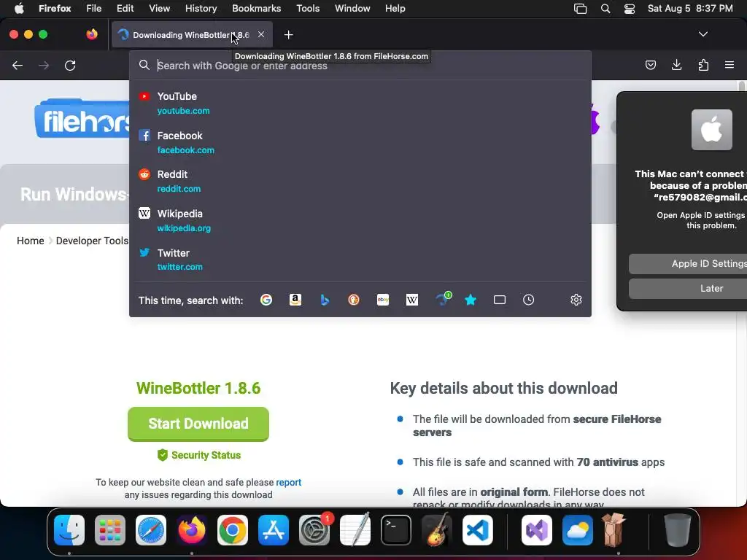Search history via clock icon
Screen dimensions: 747x560
[x=529, y=300]
